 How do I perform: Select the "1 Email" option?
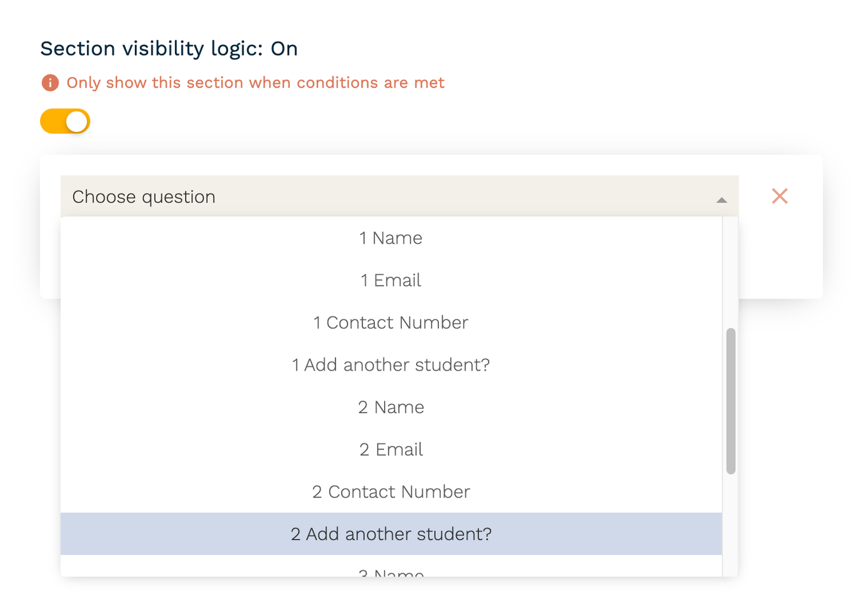(x=391, y=281)
